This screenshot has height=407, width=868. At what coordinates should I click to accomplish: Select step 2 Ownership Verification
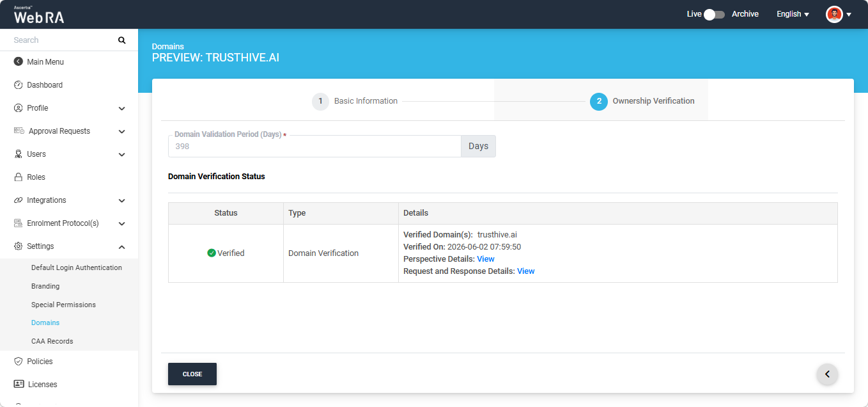tap(642, 101)
